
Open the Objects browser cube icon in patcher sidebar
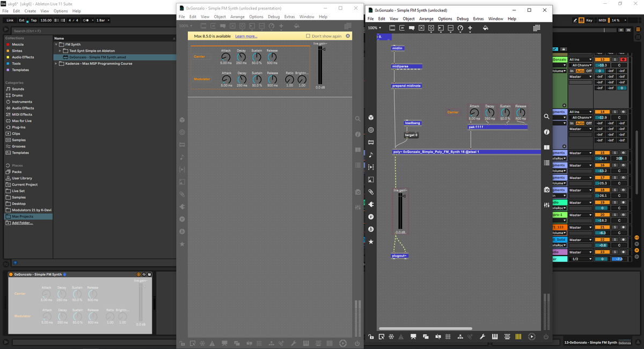coord(371,117)
